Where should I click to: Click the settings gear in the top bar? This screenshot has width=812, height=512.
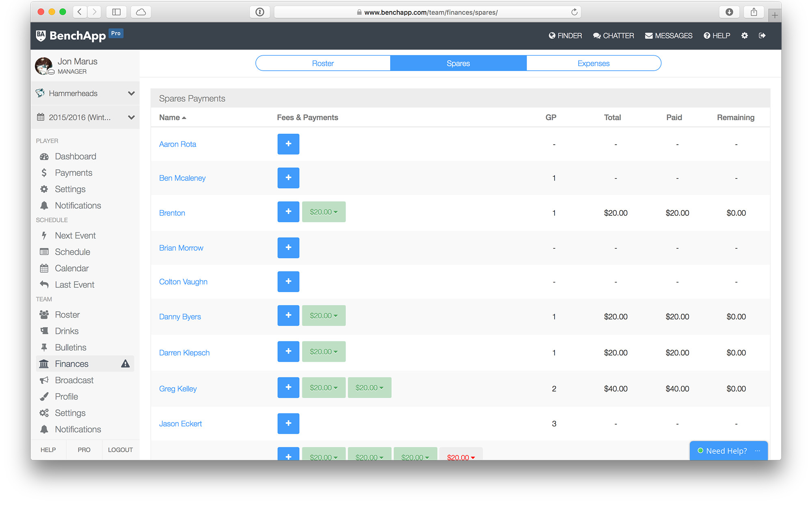pos(745,36)
